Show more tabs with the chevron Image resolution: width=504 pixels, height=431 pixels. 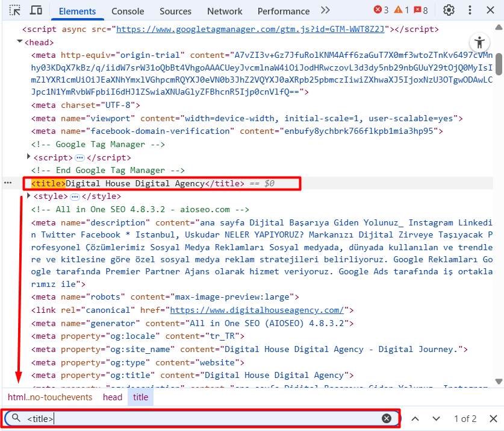click(x=325, y=10)
